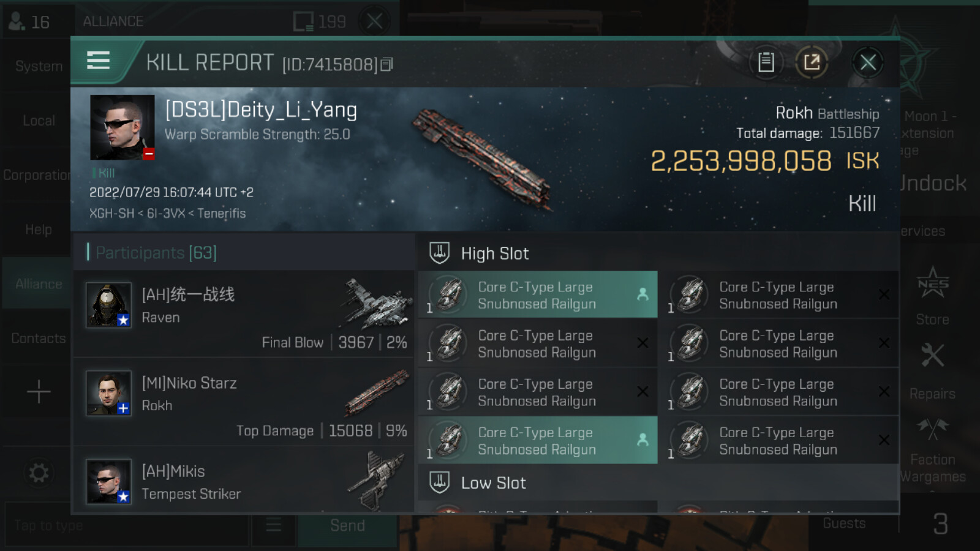Open Raven pilot participant portrait
Viewport: 980px width, 551px height.
coord(108,305)
